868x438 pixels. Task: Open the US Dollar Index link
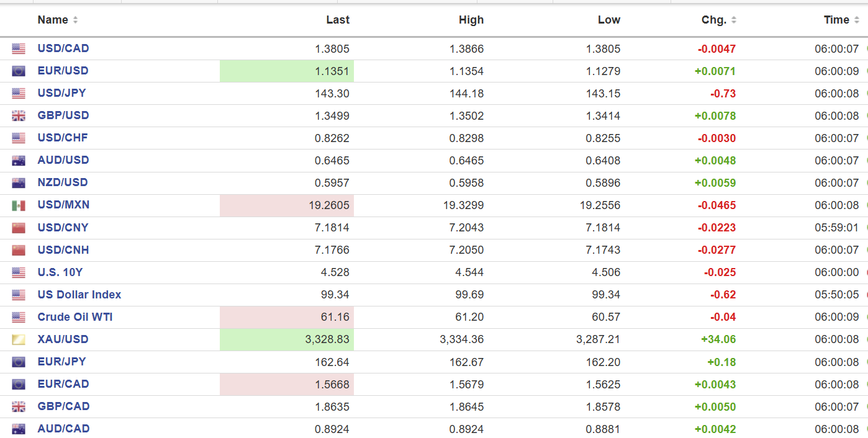79,295
